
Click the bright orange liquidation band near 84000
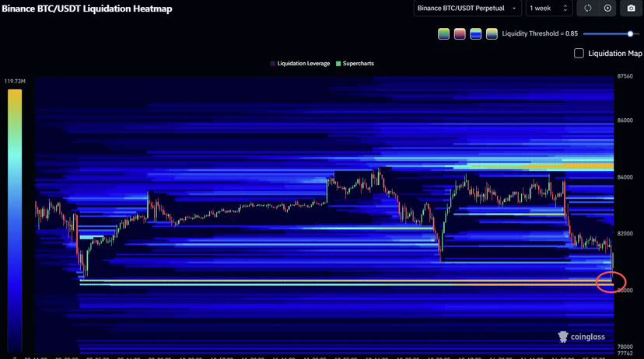coord(534,166)
